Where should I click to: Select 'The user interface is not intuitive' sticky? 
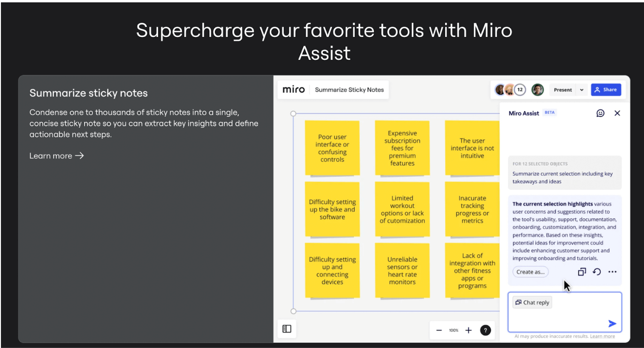pos(472,148)
